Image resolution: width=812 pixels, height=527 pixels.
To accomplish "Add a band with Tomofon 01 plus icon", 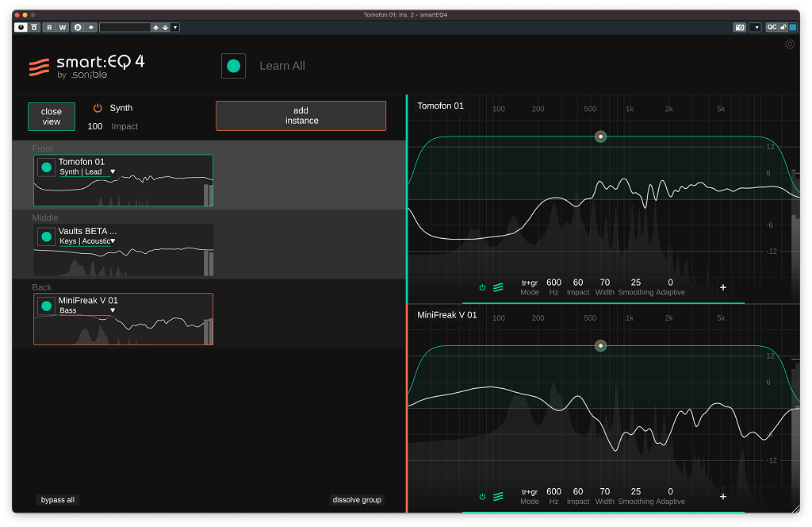I will (x=723, y=287).
